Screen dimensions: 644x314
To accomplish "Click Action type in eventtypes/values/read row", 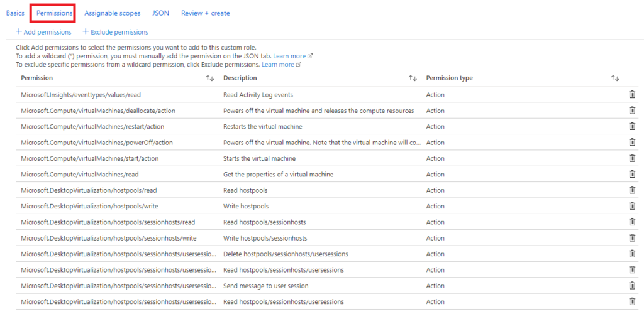I will 435,95.
